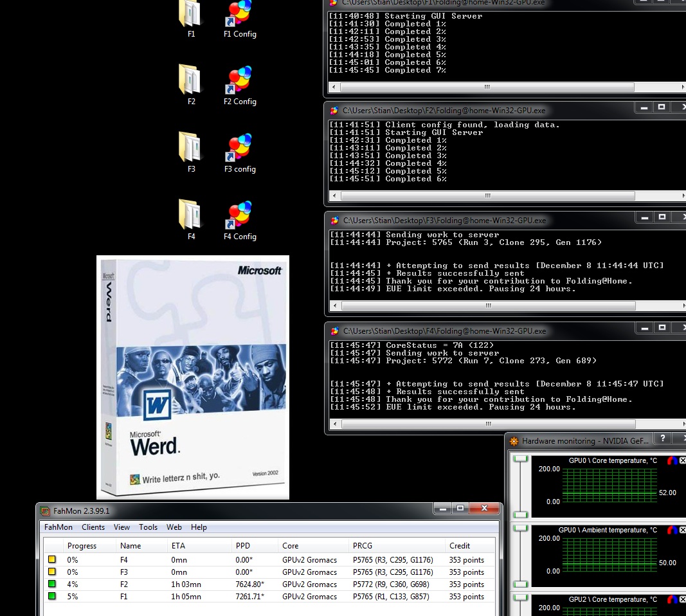
Task: Grab GPU0 Ambient temperature lower slider handle
Action: tap(521, 584)
